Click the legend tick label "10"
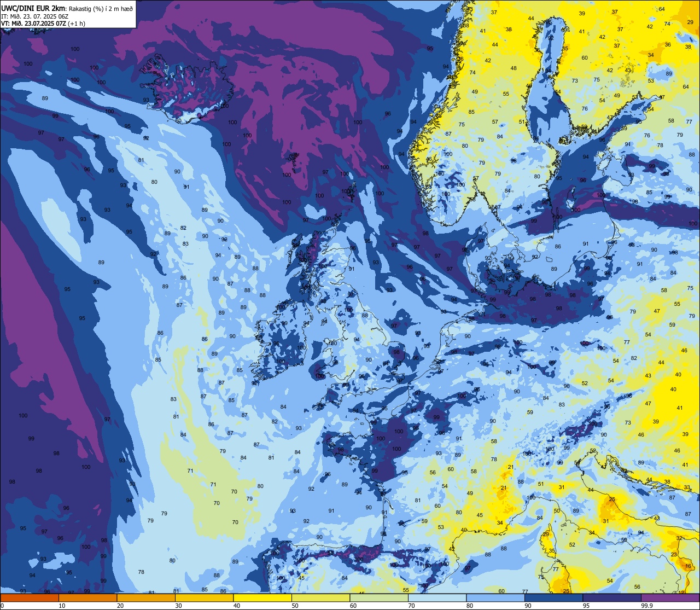The height and width of the screenshot is (610, 700). 62,606
